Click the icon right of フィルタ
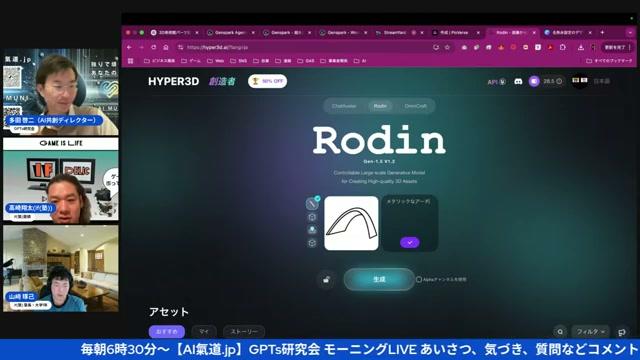This screenshot has height=360, width=640. 622,332
